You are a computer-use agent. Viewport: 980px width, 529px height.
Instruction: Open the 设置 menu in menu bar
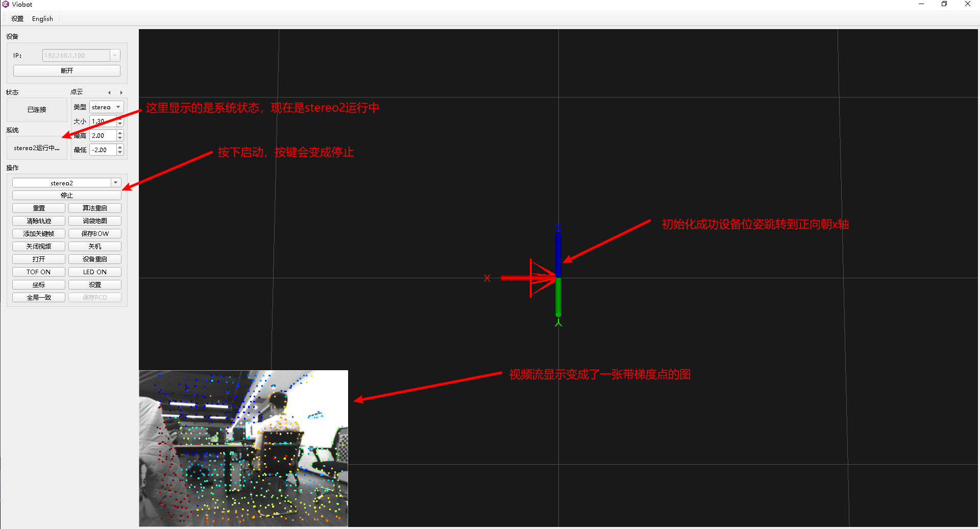point(17,18)
